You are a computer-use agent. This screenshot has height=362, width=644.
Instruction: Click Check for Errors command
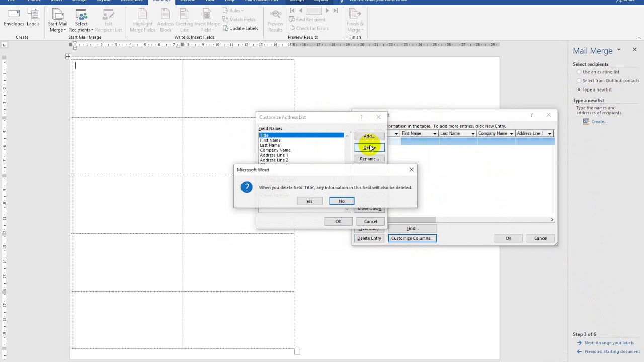pos(309,28)
